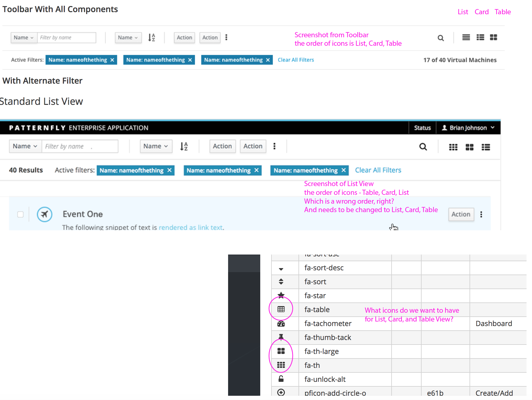Choose the fa-th grid icon in the List View toolbar
This screenshot has width=532, height=400.
click(453, 147)
